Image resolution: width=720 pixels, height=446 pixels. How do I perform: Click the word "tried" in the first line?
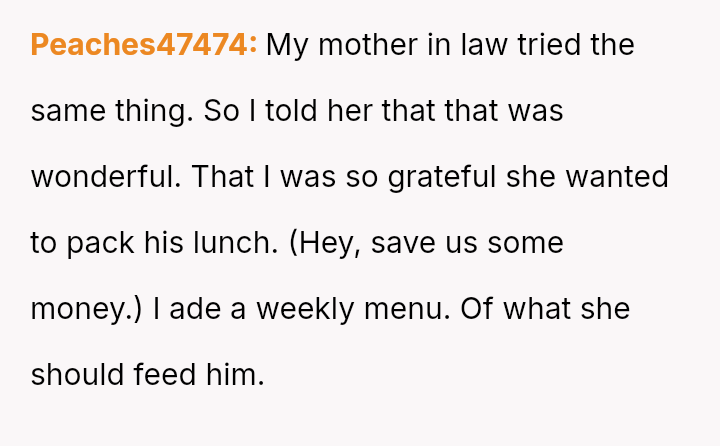click(x=541, y=45)
